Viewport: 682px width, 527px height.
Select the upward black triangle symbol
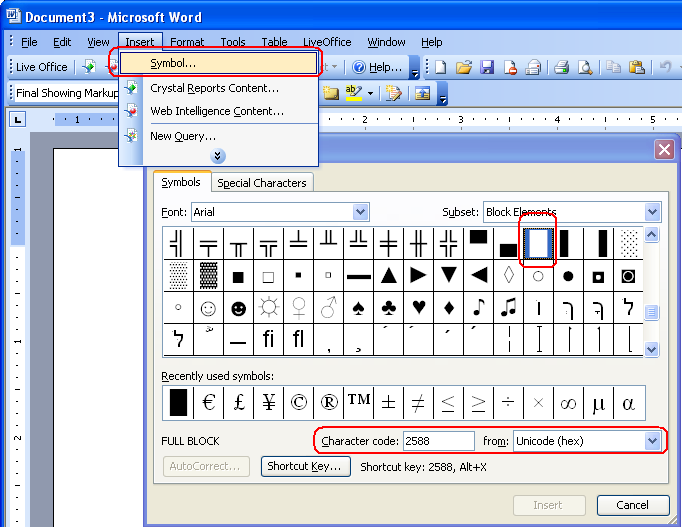[x=388, y=276]
